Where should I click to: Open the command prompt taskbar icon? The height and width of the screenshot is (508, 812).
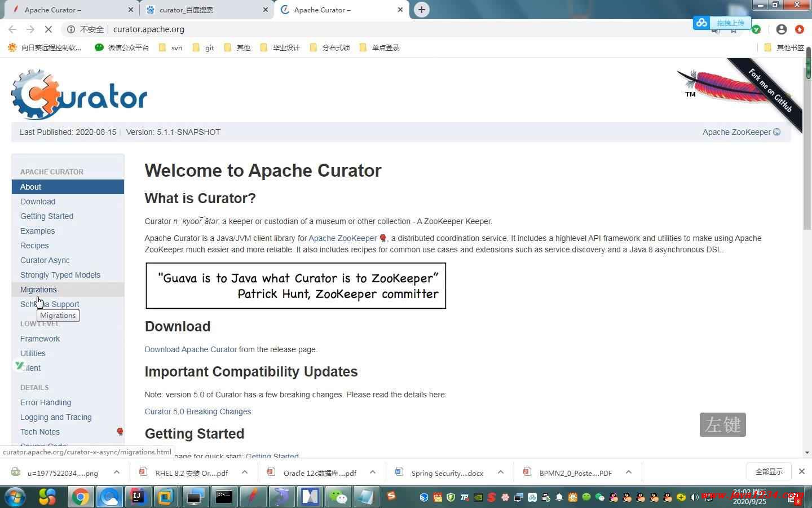click(x=224, y=497)
